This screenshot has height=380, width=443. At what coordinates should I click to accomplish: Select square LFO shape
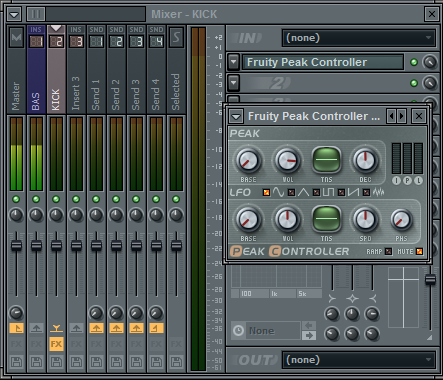pyautogui.click(x=317, y=192)
